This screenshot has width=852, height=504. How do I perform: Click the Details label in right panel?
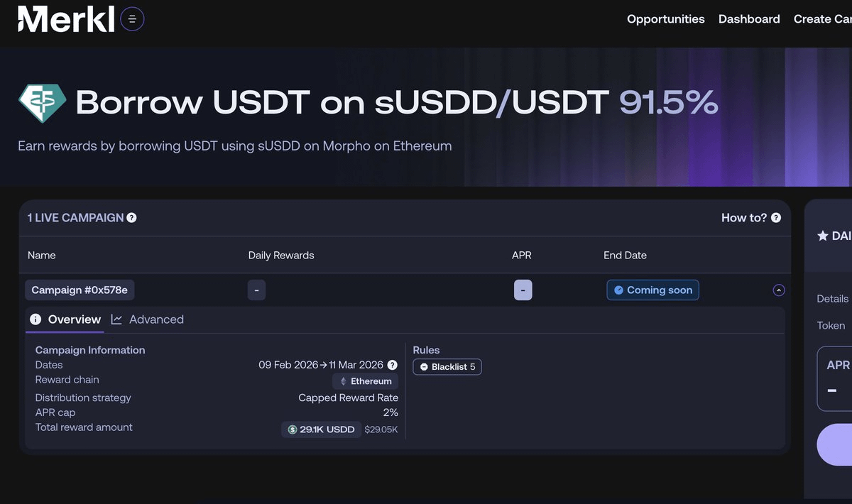(x=832, y=299)
